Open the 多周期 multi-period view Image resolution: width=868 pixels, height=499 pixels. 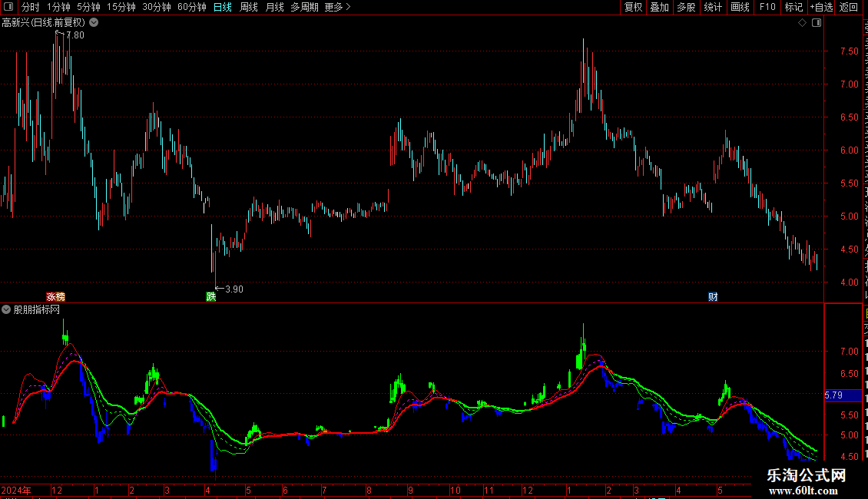(304, 7)
